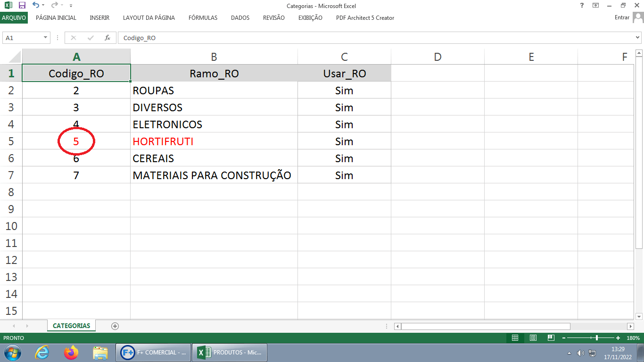
Task: Switch to Page Layout view icon
Action: [x=533, y=338]
